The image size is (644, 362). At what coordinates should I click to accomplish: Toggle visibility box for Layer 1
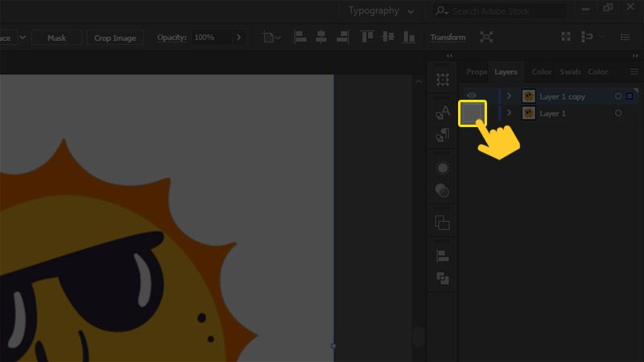pos(472,113)
